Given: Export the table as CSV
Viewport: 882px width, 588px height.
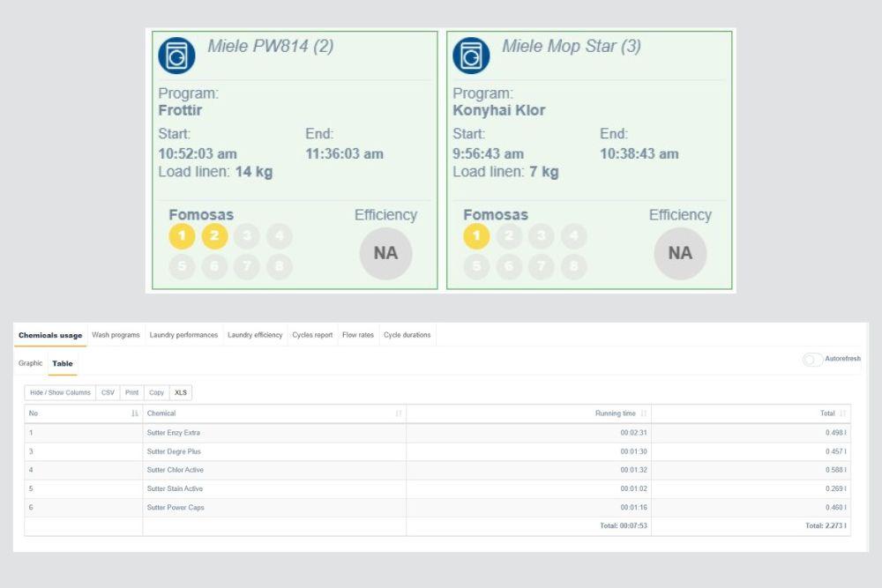Looking at the screenshot, I should [x=108, y=392].
